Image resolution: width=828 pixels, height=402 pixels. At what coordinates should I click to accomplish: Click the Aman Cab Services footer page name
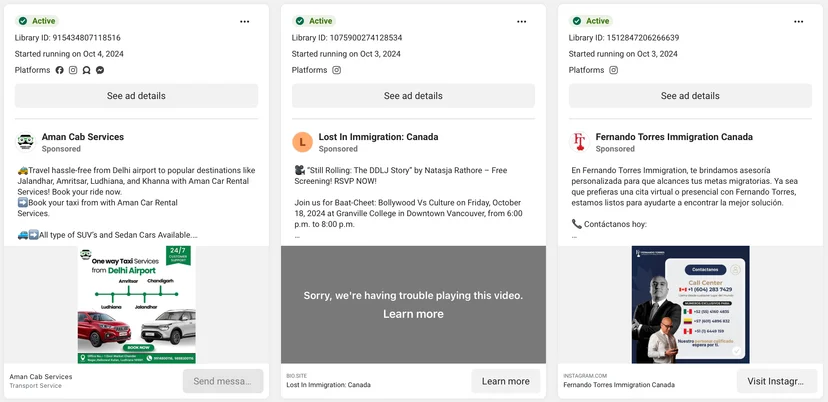41,377
